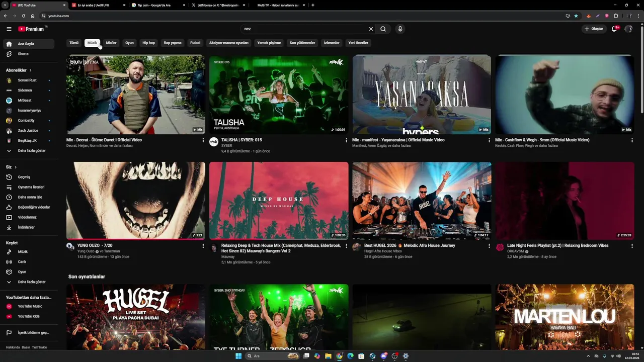Open Canlı under Keşfet
The image size is (644, 362).
point(28,261)
